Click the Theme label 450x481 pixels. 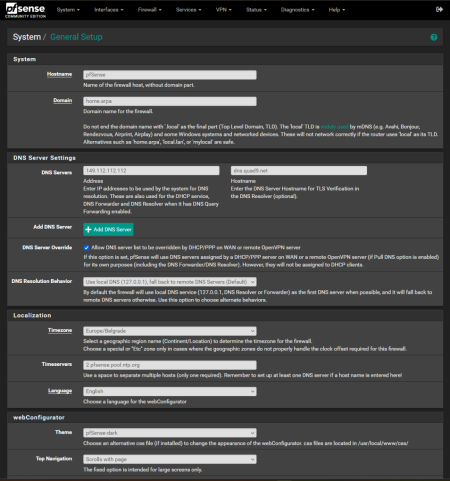[64, 432]
